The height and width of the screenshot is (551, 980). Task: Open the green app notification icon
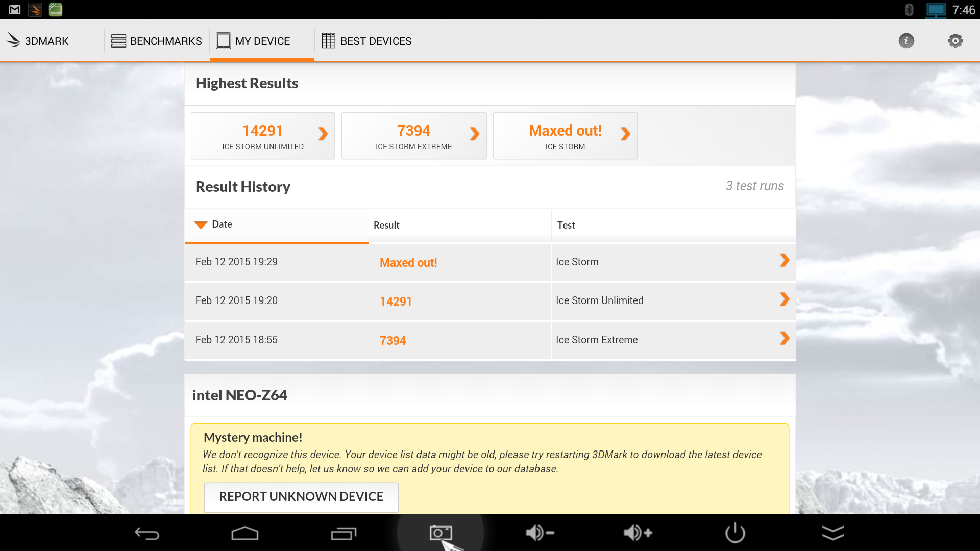click(x=56, y=10)
